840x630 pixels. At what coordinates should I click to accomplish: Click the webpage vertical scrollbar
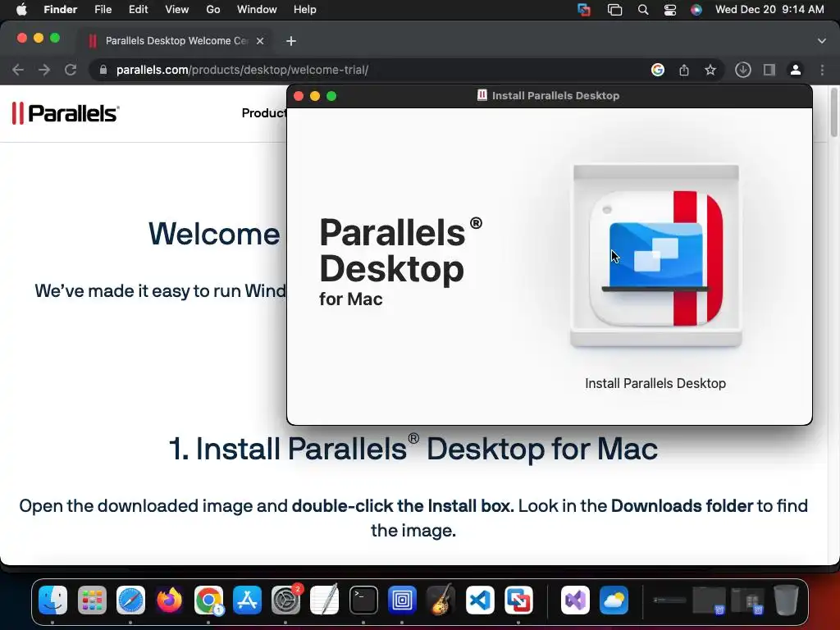coord(834,112)
